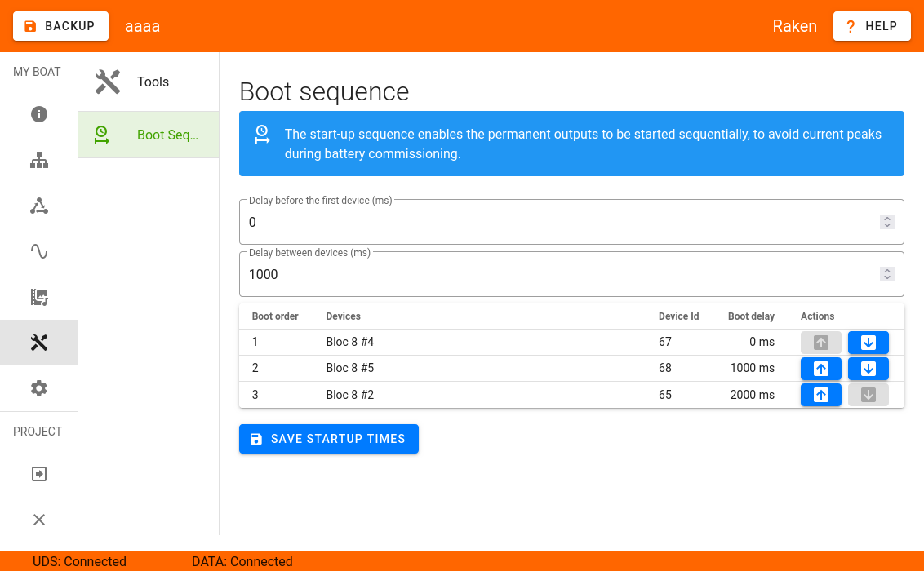Open the network hierarchy icon in sidebar
The width and height of the screenshot is (924, 571).
pyautogui.click(x=39, y=160)
